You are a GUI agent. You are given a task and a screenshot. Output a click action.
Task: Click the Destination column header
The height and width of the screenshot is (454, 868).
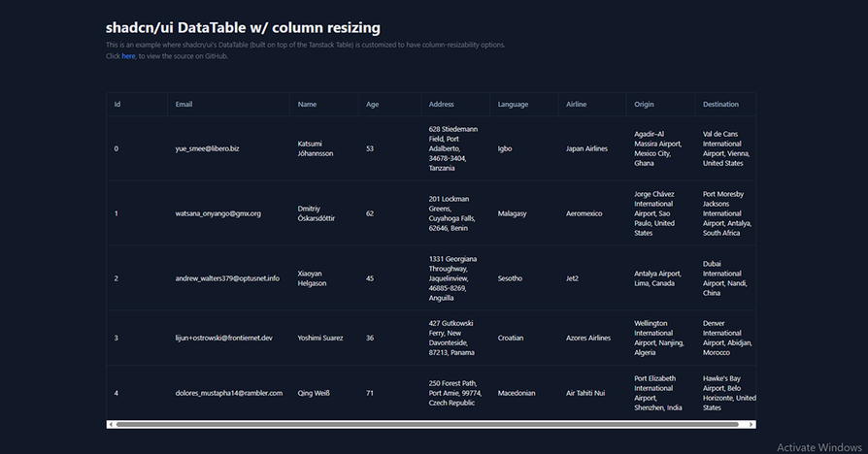click(720, 105)
